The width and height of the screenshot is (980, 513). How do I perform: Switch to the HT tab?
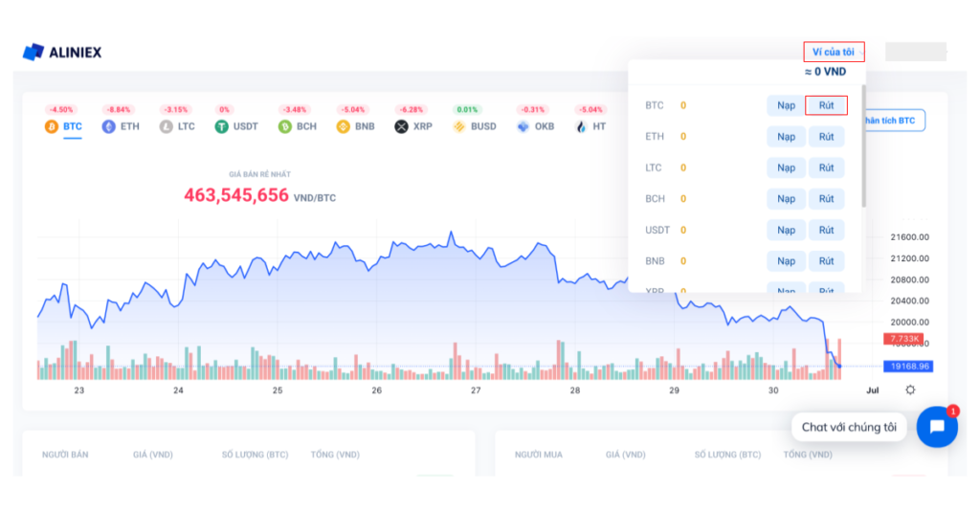pyautogui.click(x=590, y=126)
